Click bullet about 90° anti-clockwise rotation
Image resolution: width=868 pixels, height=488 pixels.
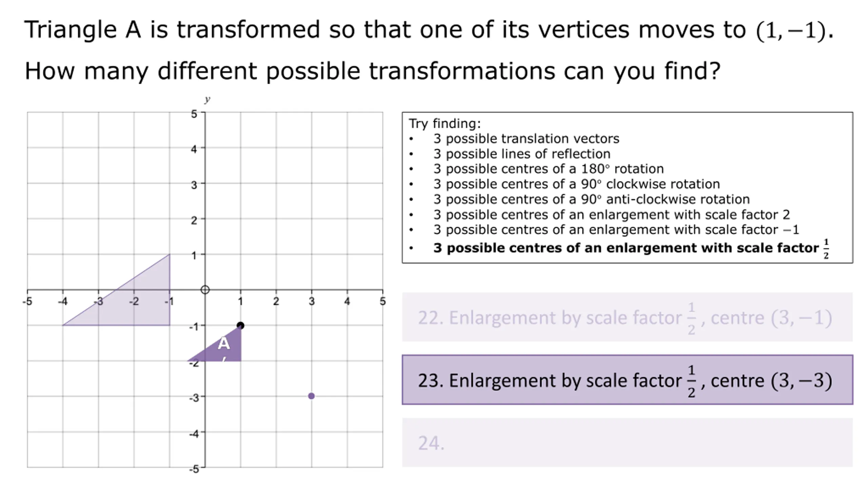point(591,199)
